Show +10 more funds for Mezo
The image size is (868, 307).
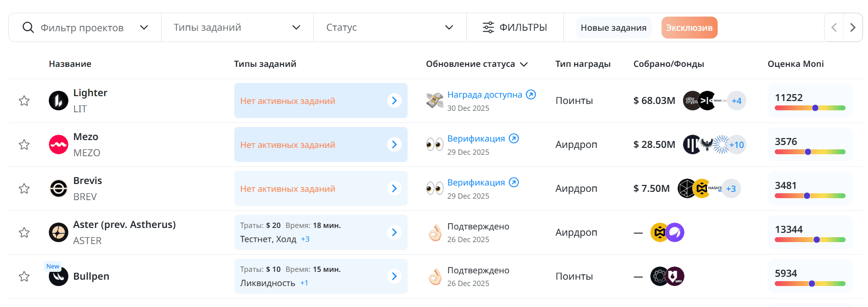[x=737, y=144]
